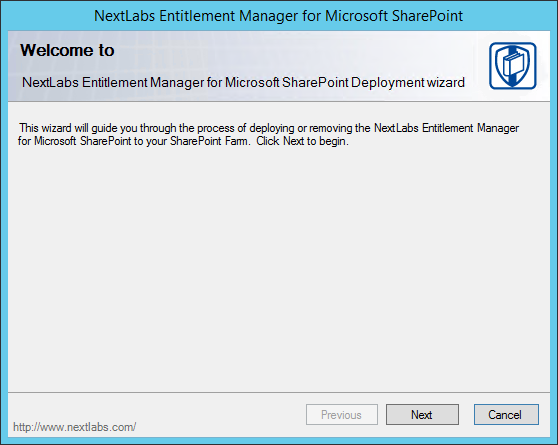Screen dimensions: 558x445
Task: Click the NextLabs shield logo icon
Action: (x=512, y=66)
